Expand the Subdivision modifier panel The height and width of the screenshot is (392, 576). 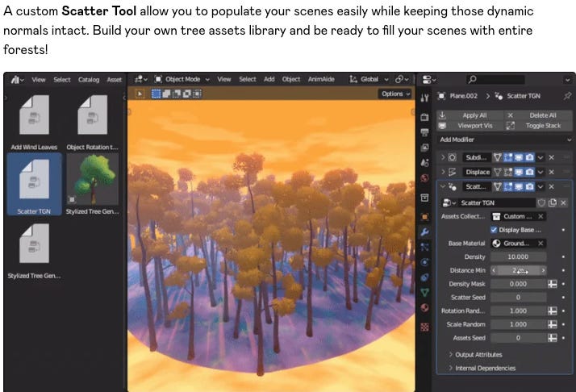point(443,157)
